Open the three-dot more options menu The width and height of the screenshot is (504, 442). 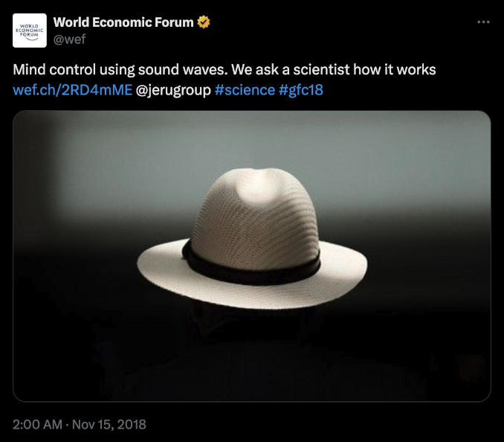[x=483, y=22]
